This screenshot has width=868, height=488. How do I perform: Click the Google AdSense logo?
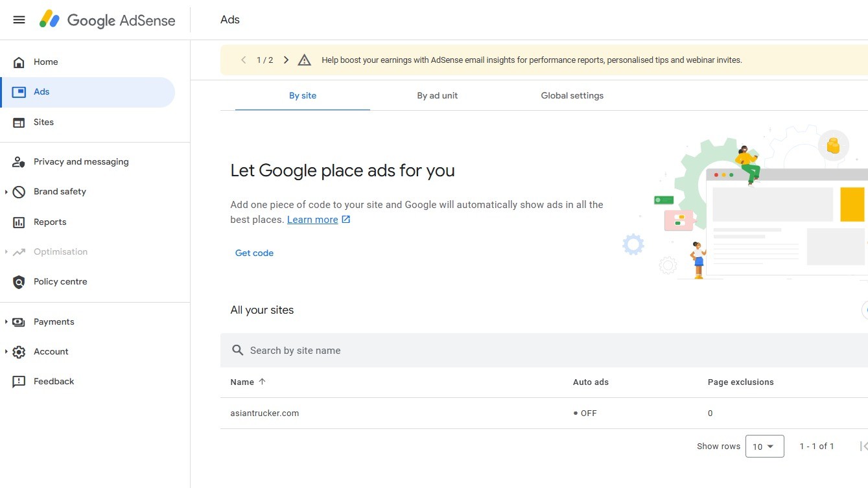tap(107, 20)
